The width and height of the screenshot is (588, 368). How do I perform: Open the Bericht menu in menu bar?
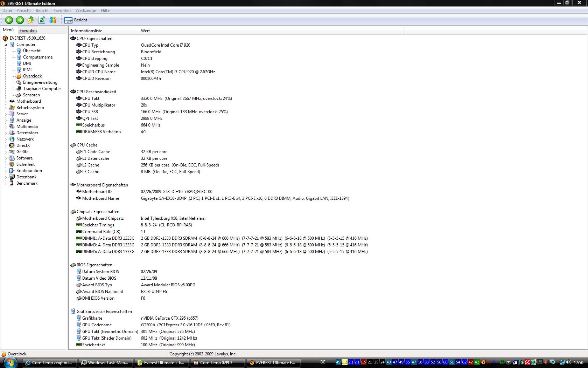pyautogui.click(x=42, y=11)
